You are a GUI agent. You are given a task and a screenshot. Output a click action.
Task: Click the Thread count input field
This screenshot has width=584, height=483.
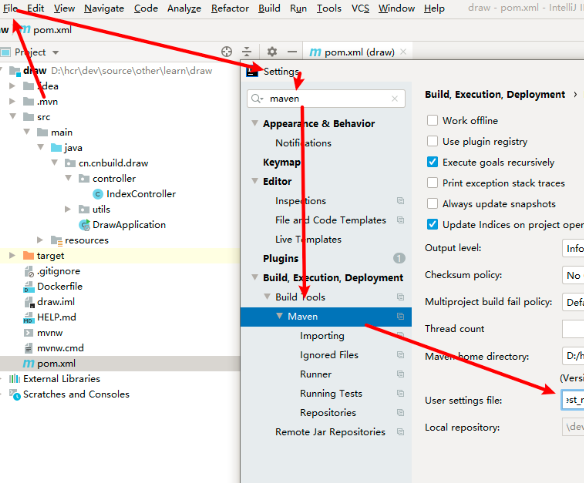pyautogui.click(x=573, y=329)
